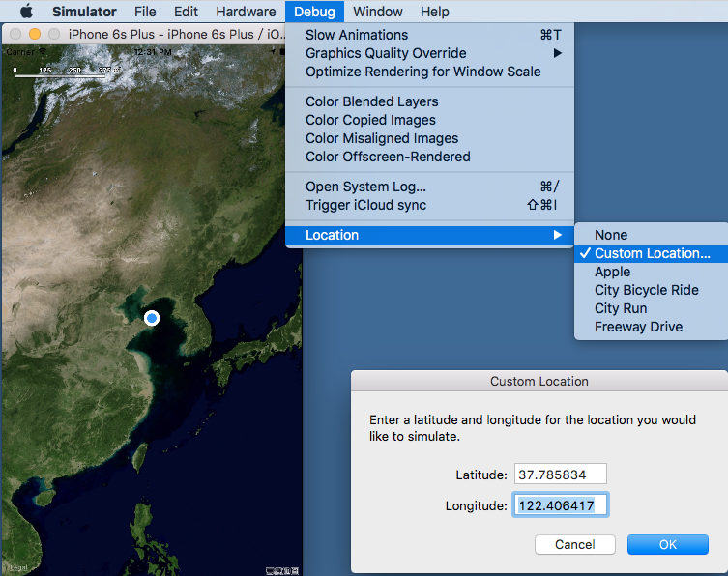Image resolution: width=728 pixels, height=576 pixels.
Task: Open the Window menu in the menu bar
Action: point(378,12)
